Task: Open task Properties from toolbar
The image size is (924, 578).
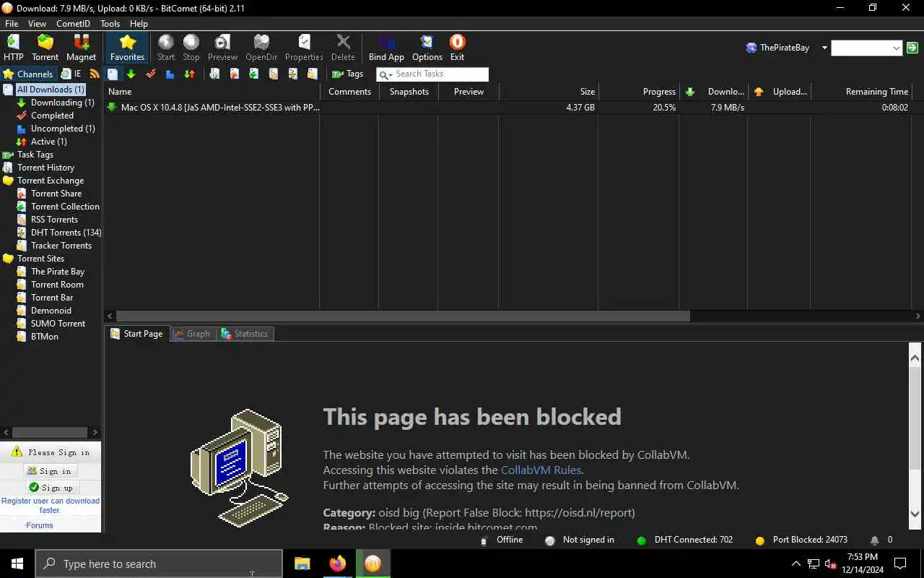Action: tap(304, 48)
